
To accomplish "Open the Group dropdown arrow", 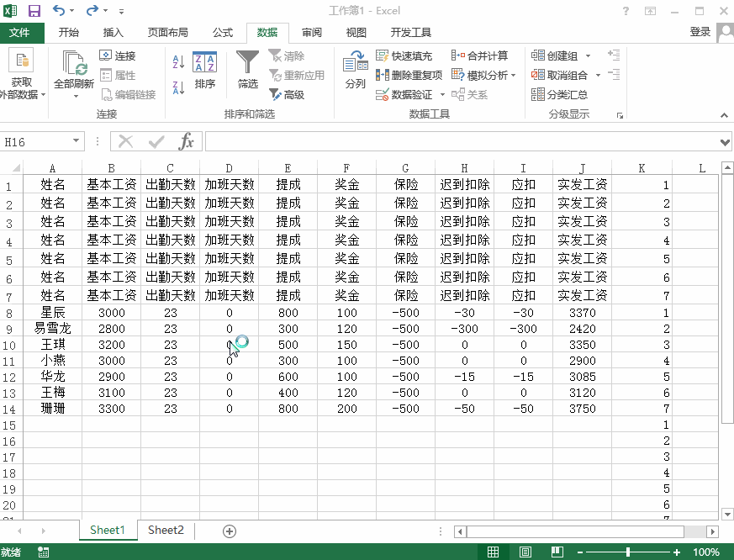I will [x=588, y=55].
